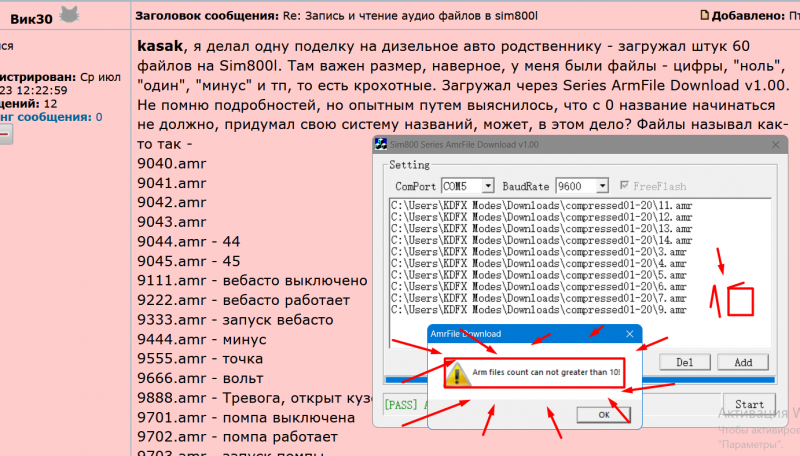Select the 14.amr file in list

tap(540, 241)
